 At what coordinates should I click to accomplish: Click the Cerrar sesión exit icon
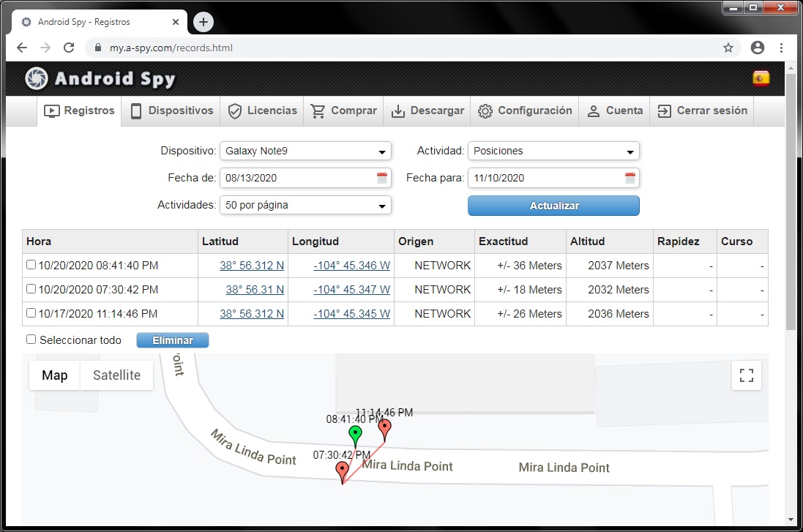pos(664,111)
